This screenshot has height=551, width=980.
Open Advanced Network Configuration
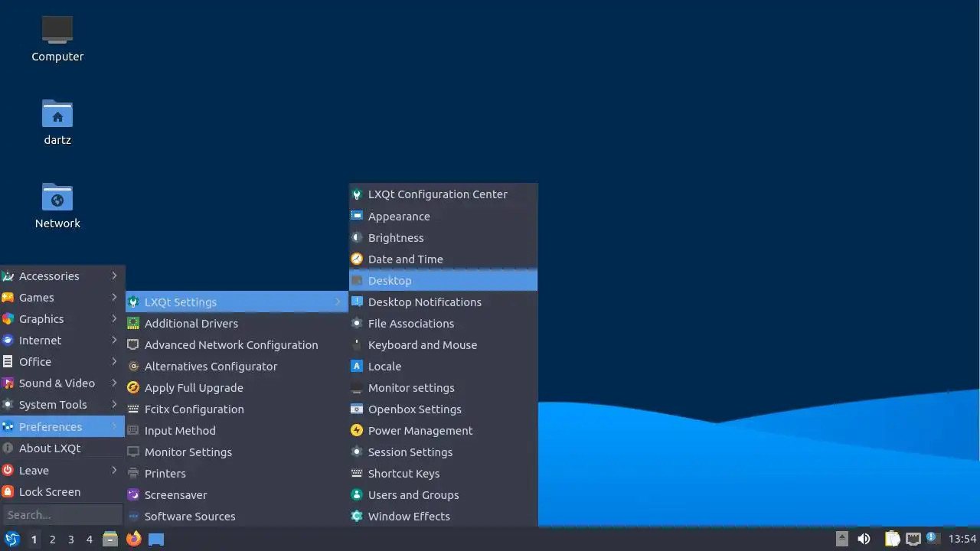[237, 345]
